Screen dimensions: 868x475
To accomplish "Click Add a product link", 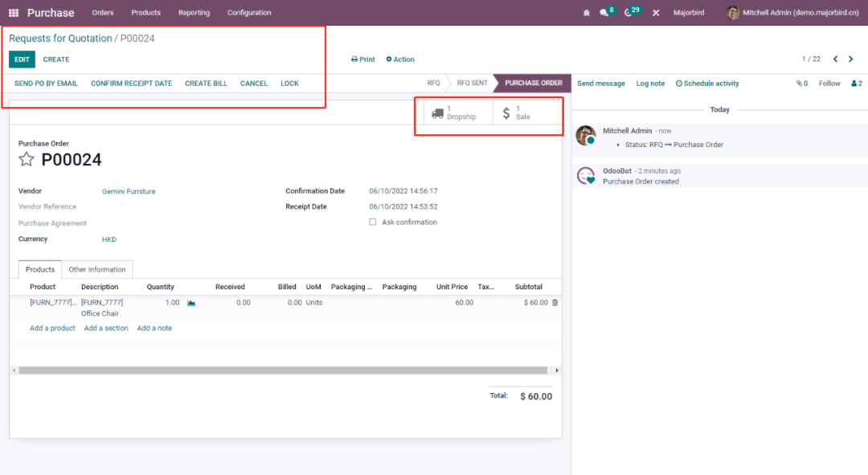I will [52, 329].
